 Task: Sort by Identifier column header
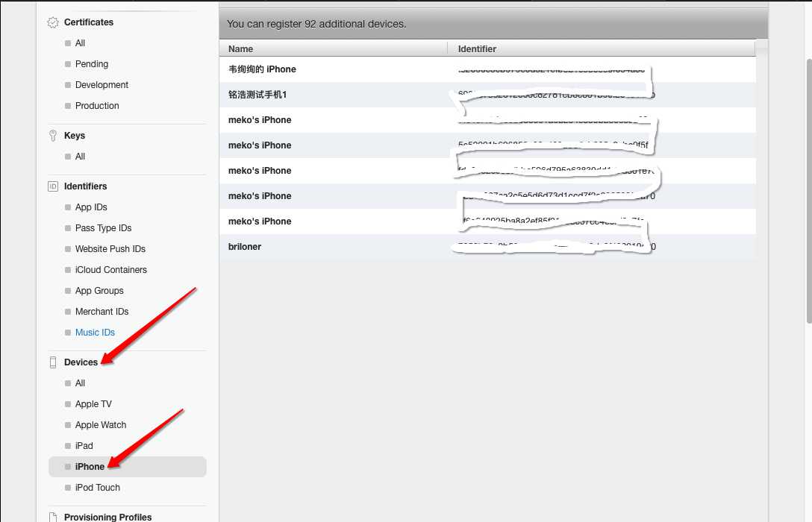478,48
